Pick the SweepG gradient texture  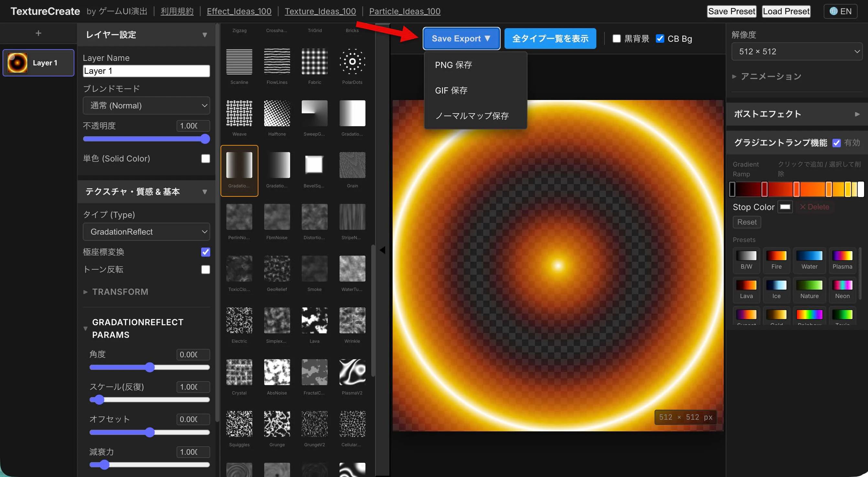[314, 113]
